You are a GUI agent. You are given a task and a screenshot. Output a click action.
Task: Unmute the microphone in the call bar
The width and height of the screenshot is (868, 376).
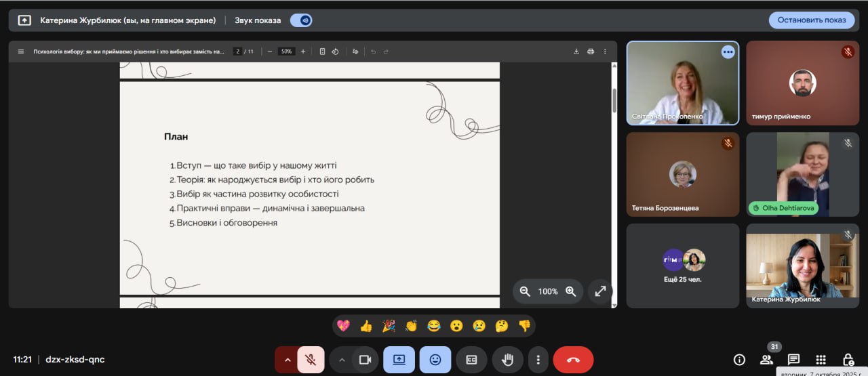coord(311,360)
